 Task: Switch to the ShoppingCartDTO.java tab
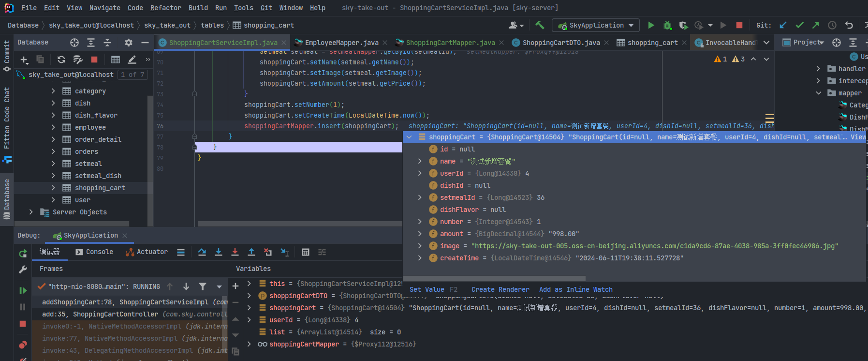point(561,43)
